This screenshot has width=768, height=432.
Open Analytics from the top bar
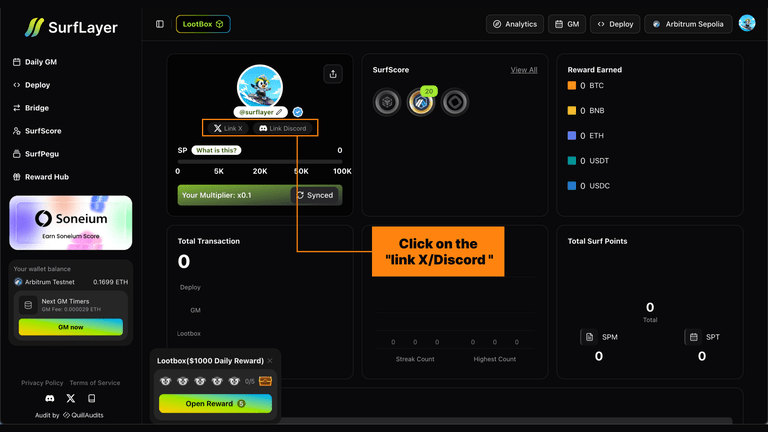pyautogui.click(x=515, y=24)
